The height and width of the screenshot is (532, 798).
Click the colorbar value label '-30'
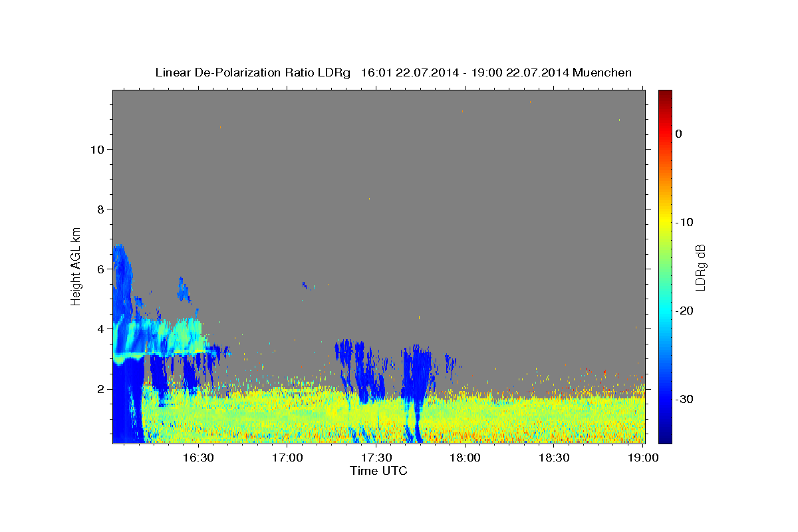(685, 399)
